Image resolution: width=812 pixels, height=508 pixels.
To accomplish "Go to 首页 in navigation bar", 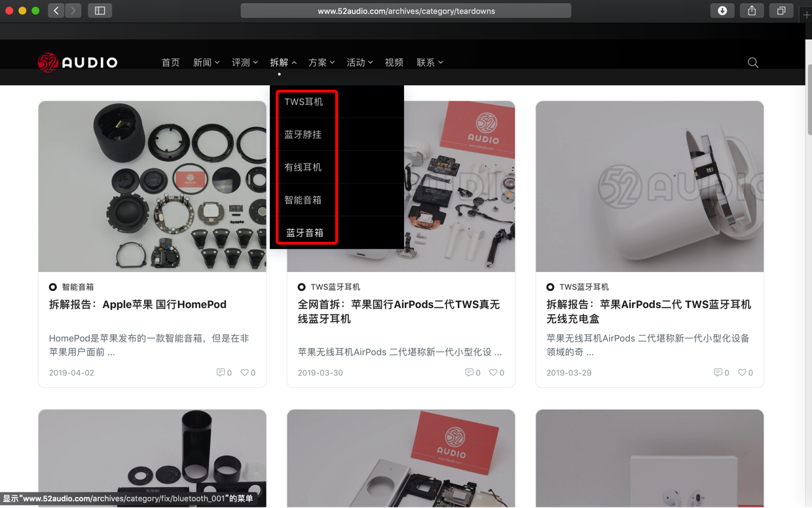I will pyautogui.click(x=171, y=62).
